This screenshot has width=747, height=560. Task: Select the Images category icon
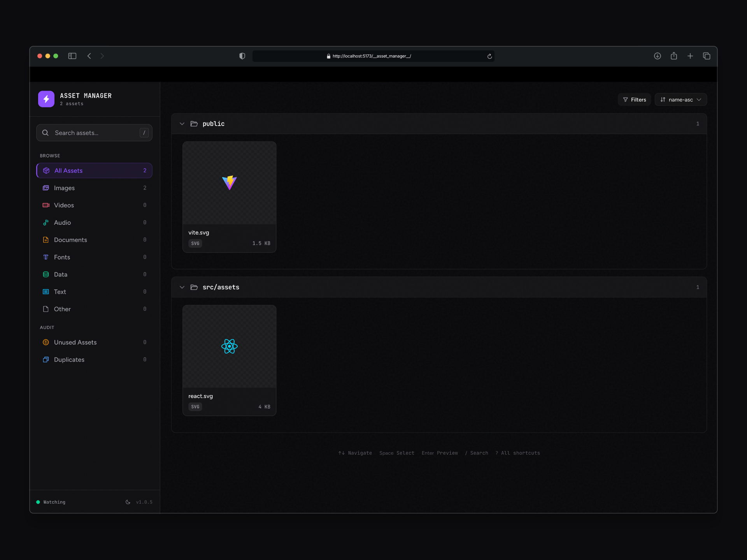46,188
